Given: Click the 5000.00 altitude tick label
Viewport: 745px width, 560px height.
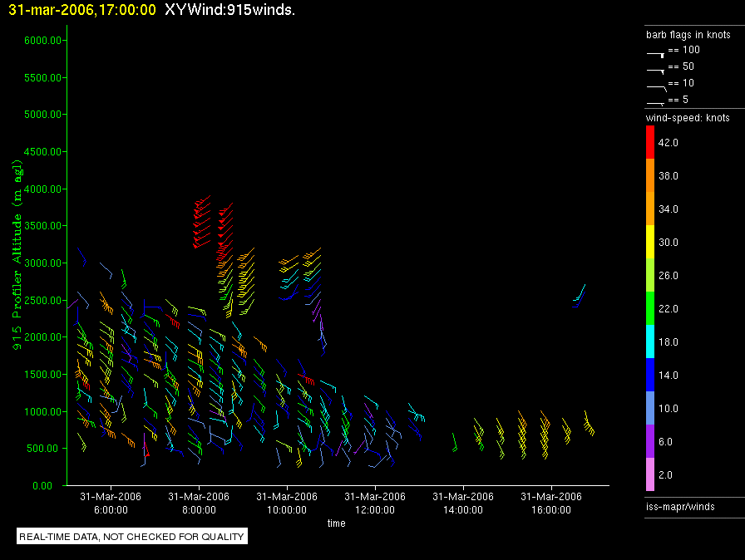Looking at the screenshot, I should tap(42, 115).
